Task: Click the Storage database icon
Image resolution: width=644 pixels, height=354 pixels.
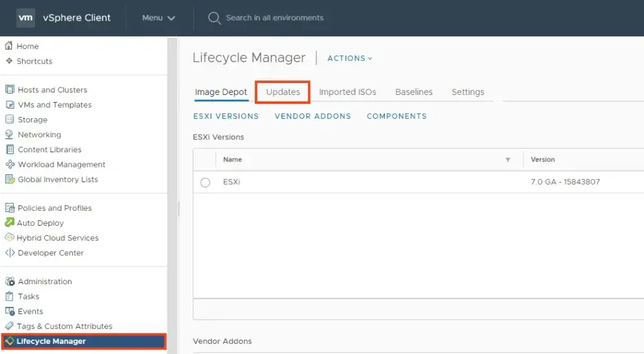Action: (x=9, y=119)
